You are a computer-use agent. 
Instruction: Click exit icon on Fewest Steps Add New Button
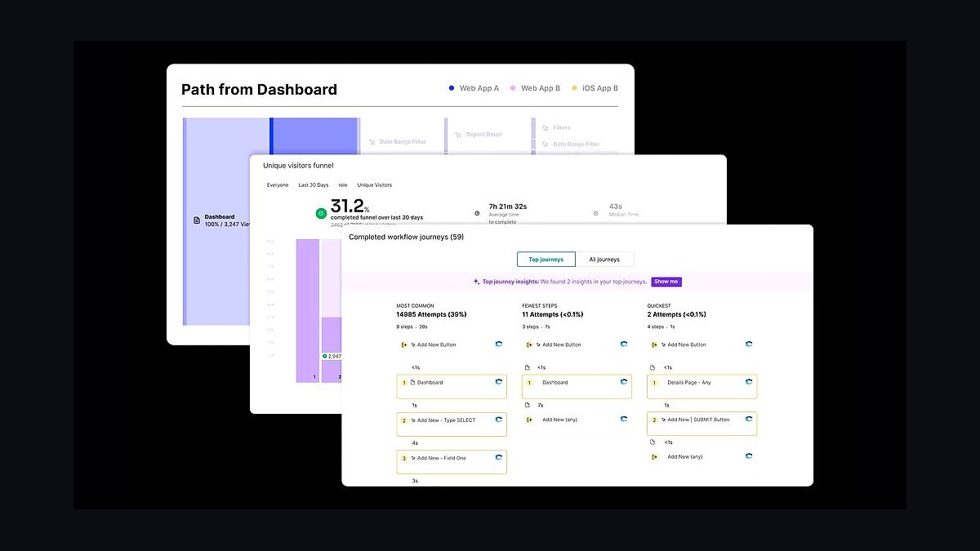click(528, 344)
